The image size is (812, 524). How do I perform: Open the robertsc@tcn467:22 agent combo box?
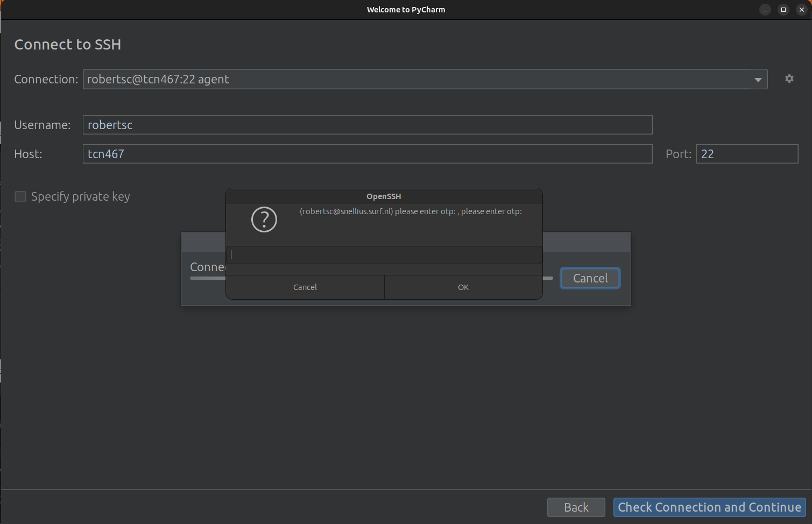click(x=425, y=79)
